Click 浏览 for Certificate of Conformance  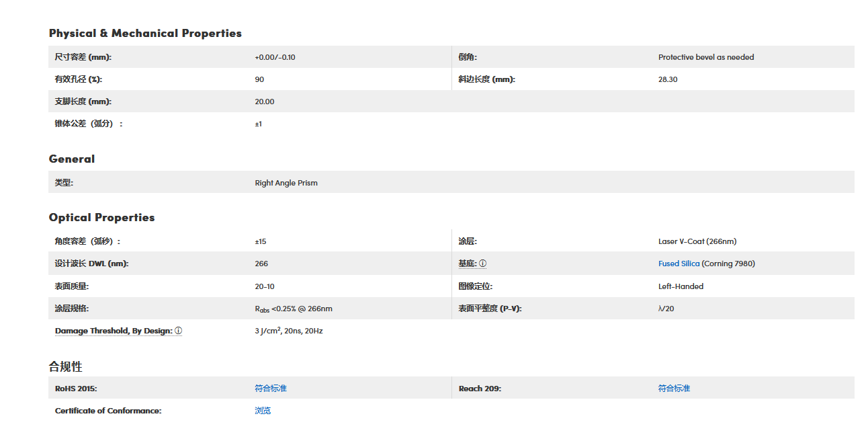click(263, 411)
